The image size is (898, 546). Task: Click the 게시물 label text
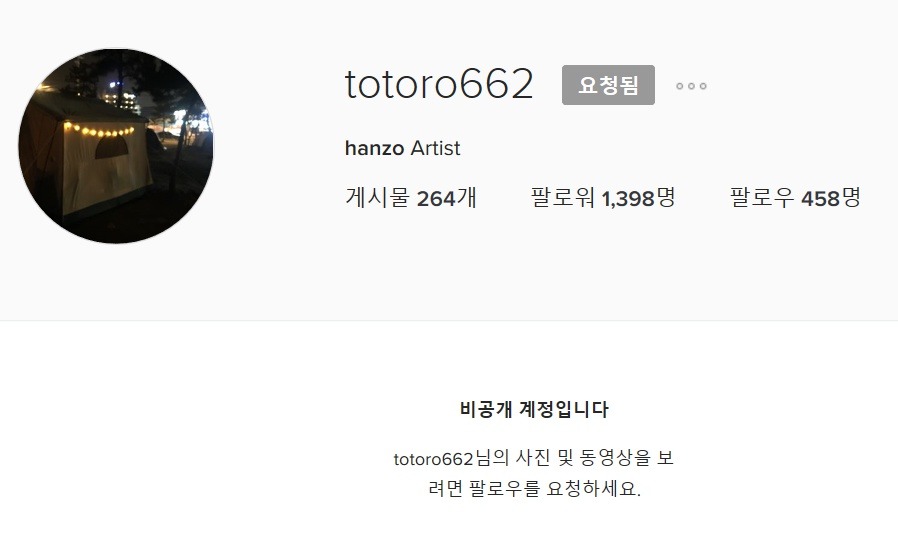click(x=377, y=198)
